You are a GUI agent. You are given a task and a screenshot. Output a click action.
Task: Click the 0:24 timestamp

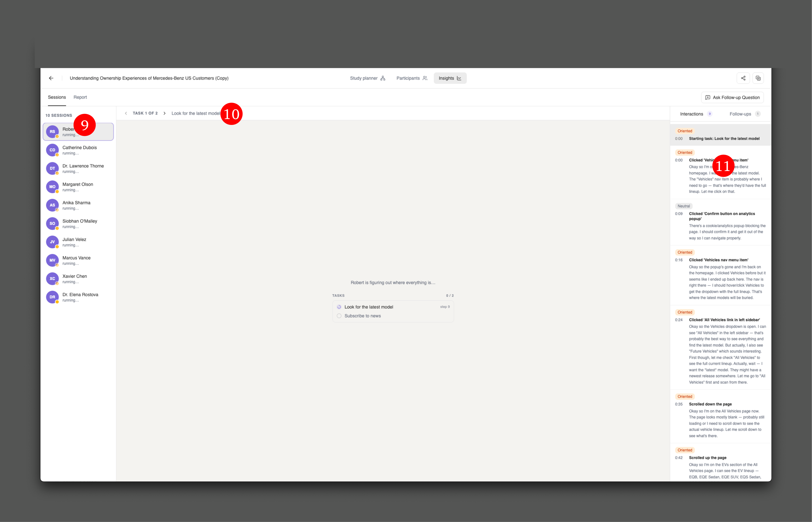tap(679, 320)
